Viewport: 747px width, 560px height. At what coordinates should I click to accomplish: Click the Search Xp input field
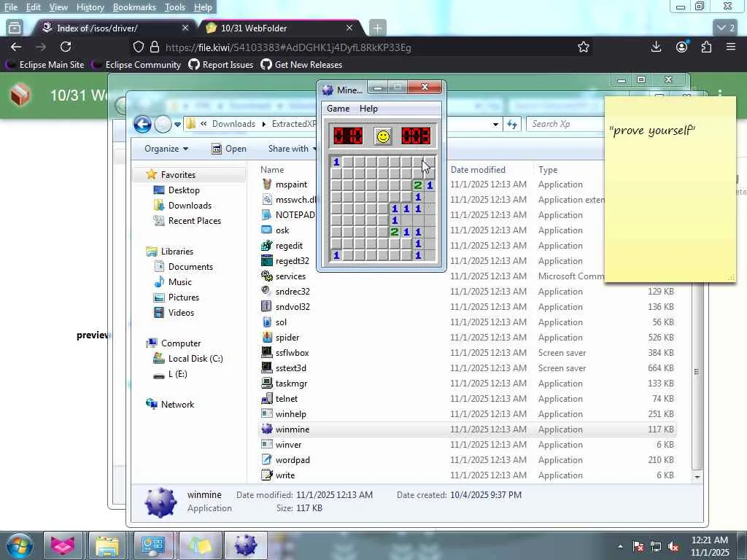[565, 124]
